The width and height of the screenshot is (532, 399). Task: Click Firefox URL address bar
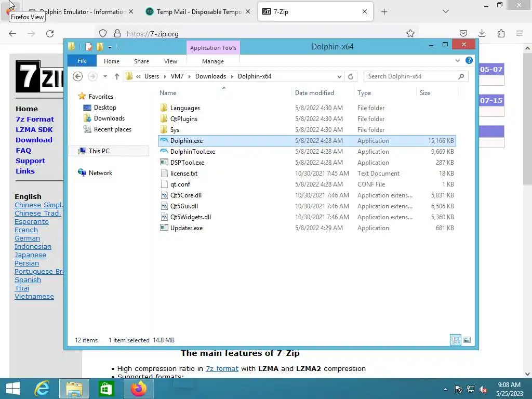pos(258,34)
